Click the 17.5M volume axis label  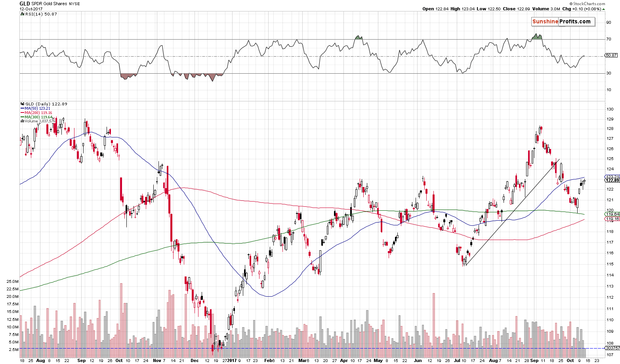pyautogui.click(x=13, y=304)
